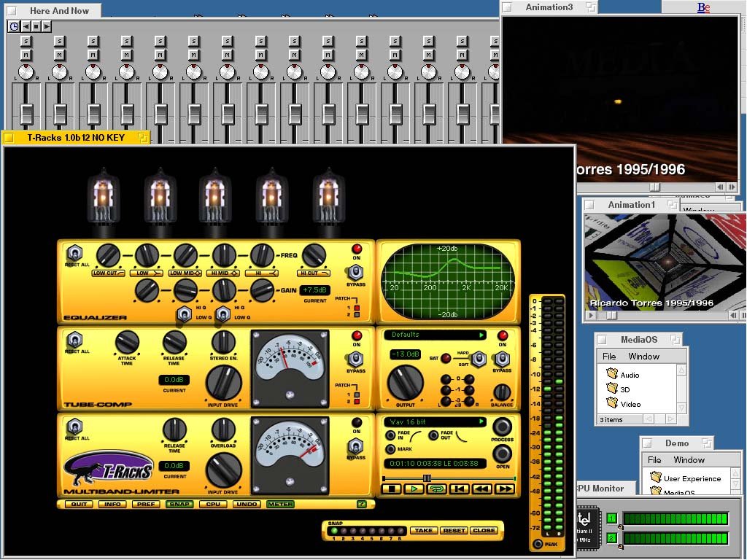Open the Window menu in Demo window
The image size is (747, 560).
[x=689, y=459]
